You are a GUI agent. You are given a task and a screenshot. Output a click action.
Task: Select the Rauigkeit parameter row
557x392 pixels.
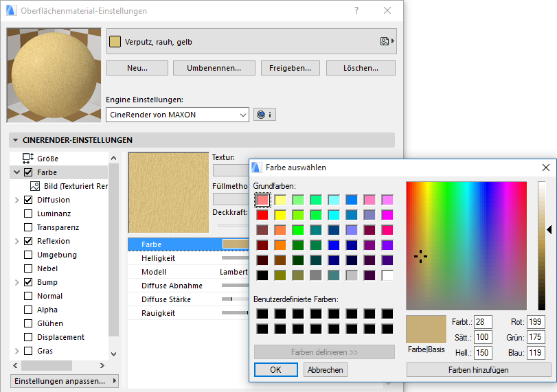tap(188, 313)
